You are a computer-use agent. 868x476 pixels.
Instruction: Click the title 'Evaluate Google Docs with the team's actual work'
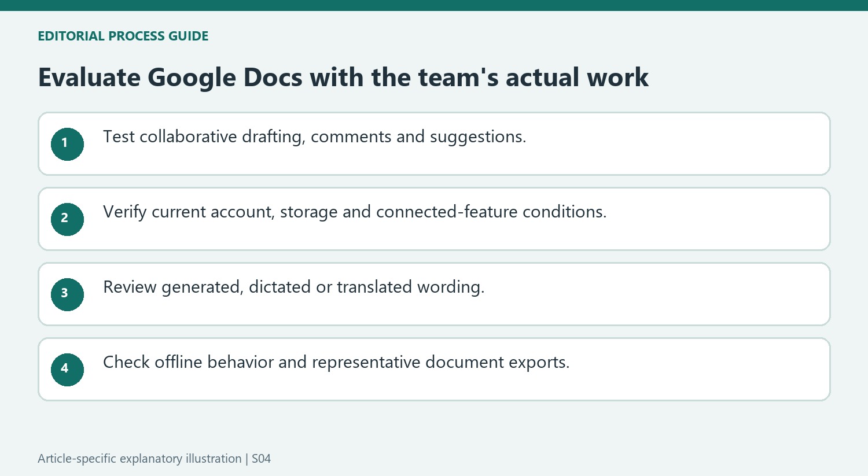pos(343,78)
